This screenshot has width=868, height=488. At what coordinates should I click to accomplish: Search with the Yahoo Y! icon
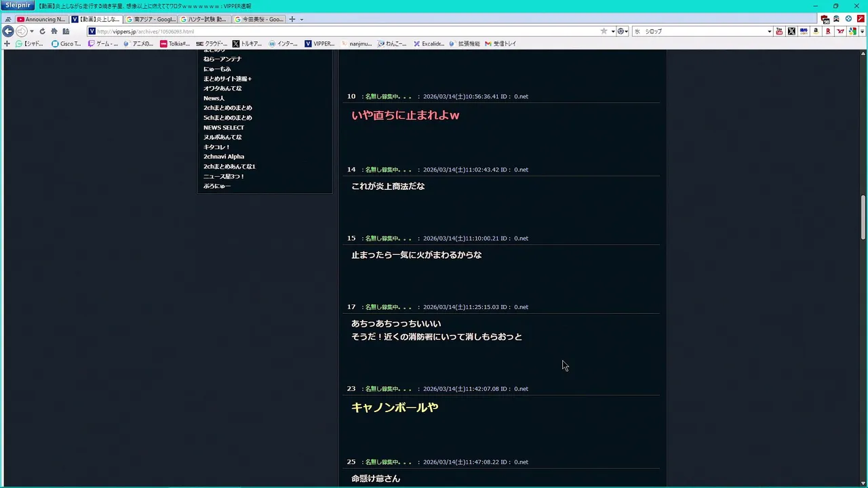[840, 31]
